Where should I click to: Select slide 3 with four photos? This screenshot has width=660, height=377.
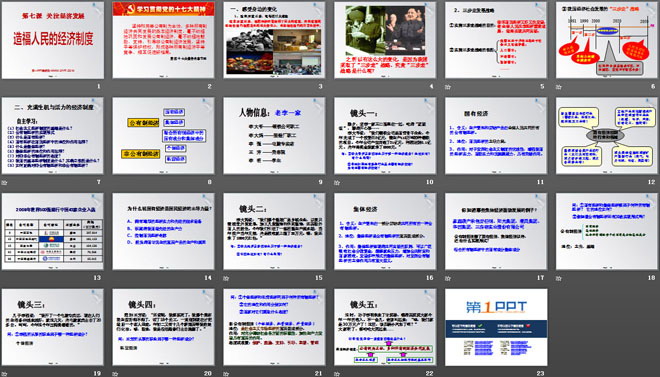point(274,40)
